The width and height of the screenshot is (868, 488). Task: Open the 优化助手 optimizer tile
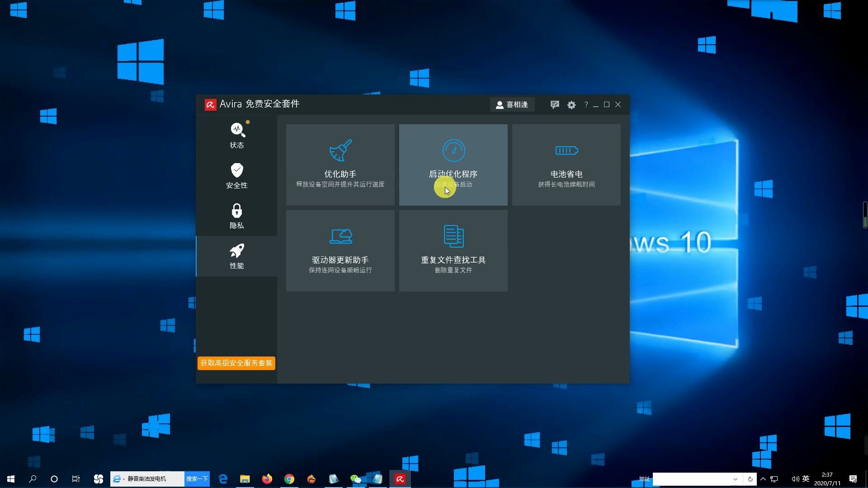[x=340, y=165]
